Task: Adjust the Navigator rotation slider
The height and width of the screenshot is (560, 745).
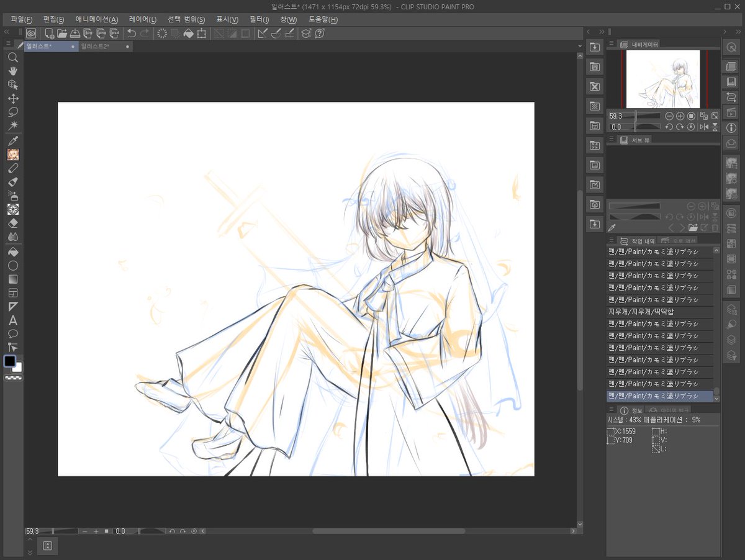Action: click(x=635, y=127)
